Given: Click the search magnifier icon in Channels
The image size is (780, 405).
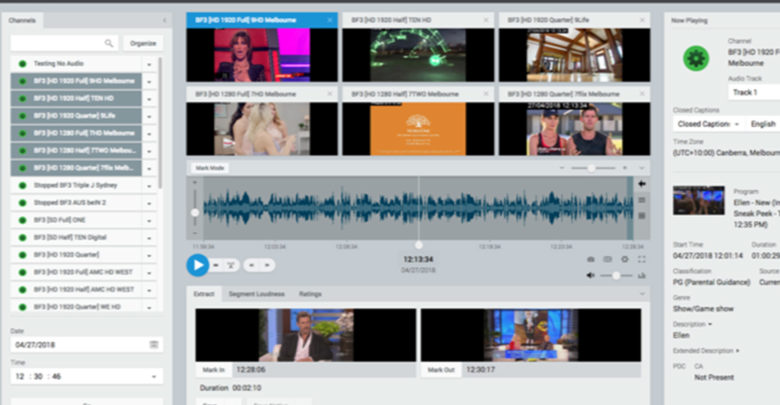Looking at the screenshot, I should 109,43.
